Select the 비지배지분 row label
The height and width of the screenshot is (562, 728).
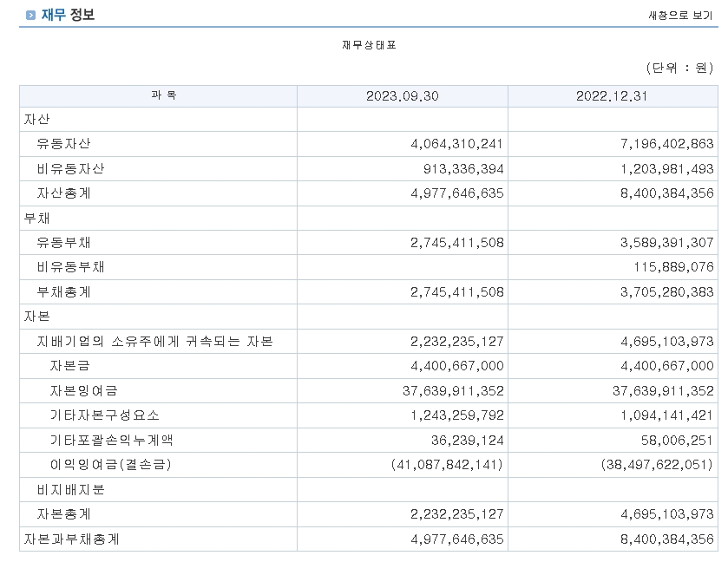(x=70, y=490)
